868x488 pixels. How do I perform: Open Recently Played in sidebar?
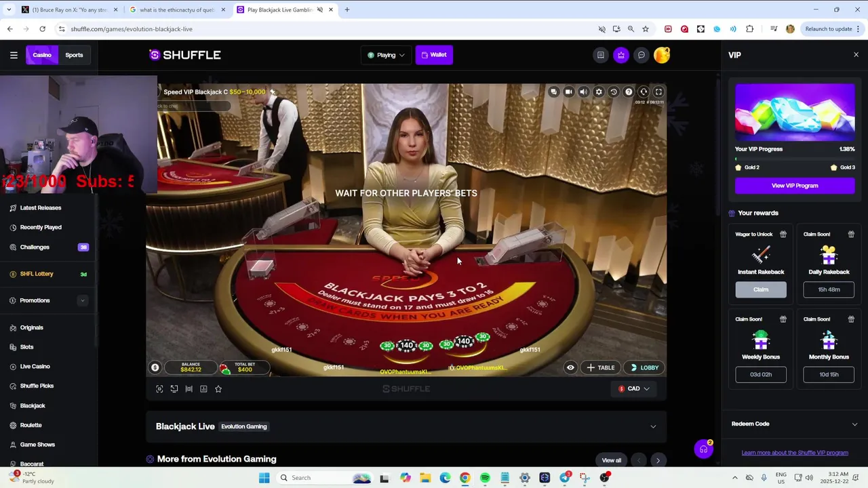pos(41,228)
